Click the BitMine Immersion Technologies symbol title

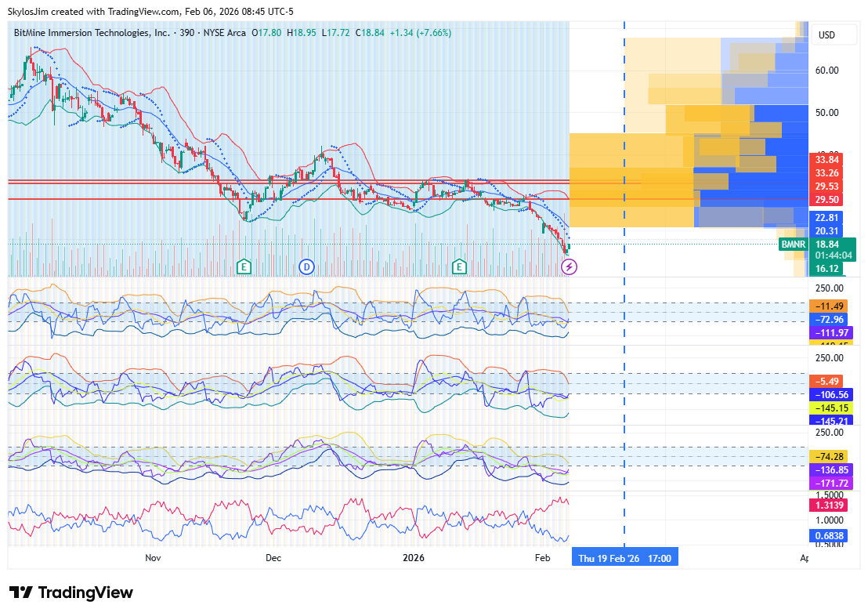pos(92,33)
